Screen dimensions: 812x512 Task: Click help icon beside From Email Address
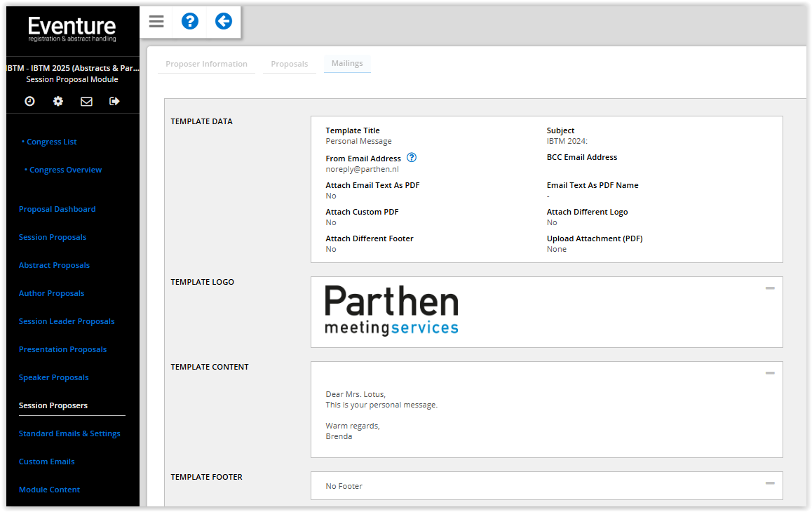tap(412, 158)
